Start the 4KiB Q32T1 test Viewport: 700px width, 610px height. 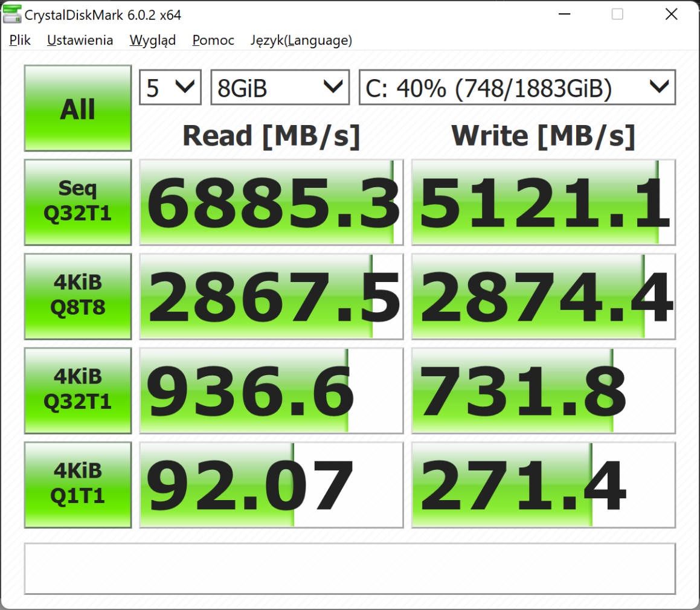point(78,391)
